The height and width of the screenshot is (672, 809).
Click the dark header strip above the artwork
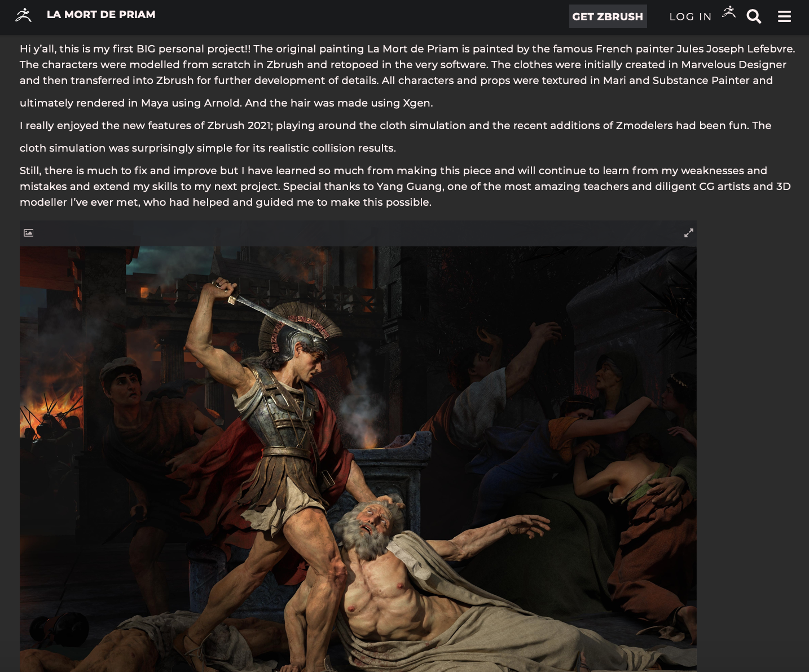(358, 233)
